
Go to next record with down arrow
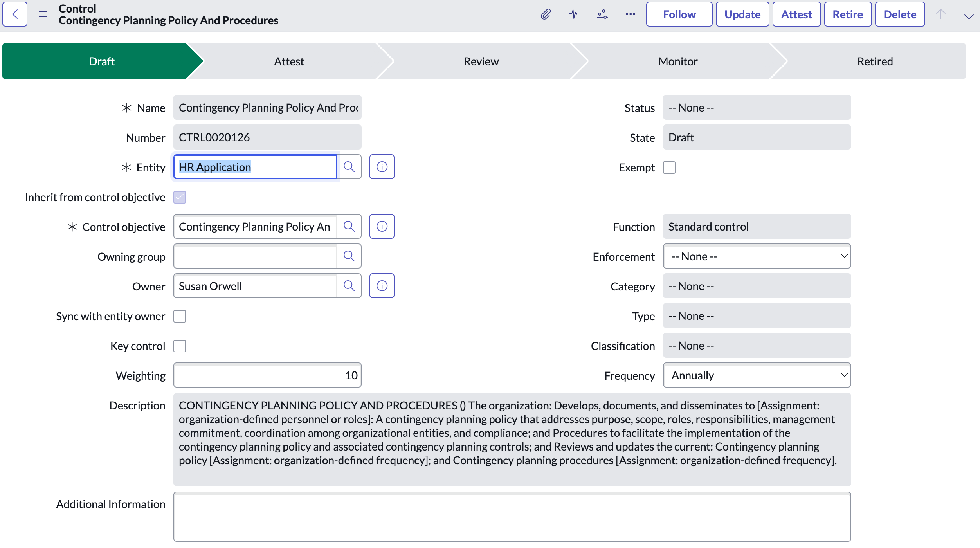pyautogui.click(x=969, y=14)
